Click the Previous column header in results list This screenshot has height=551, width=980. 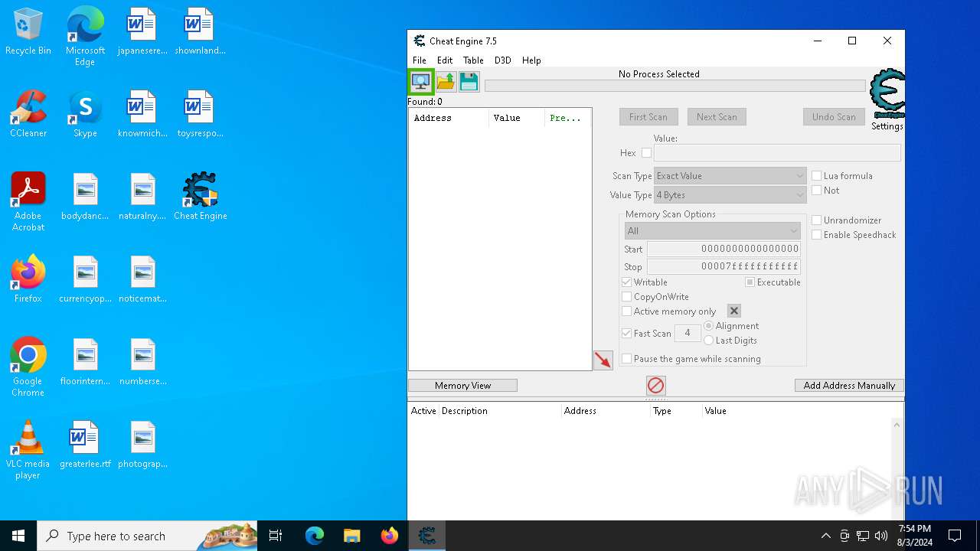(x=567, y=119)
